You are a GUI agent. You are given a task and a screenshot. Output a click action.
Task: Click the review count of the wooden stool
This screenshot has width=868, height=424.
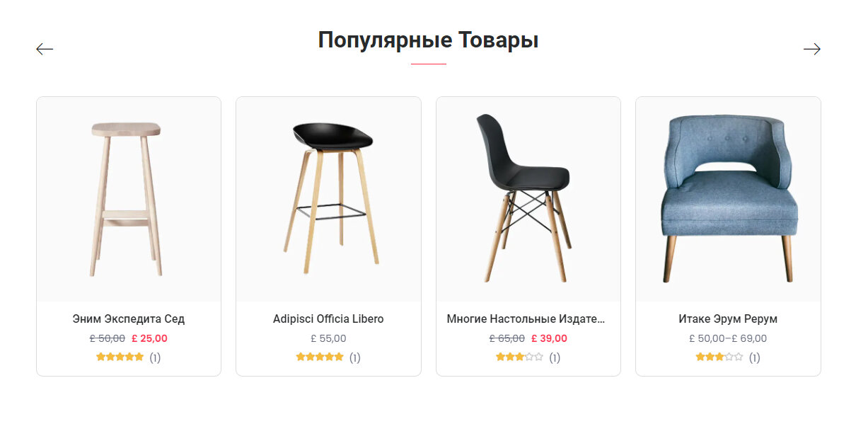[155, 357]
